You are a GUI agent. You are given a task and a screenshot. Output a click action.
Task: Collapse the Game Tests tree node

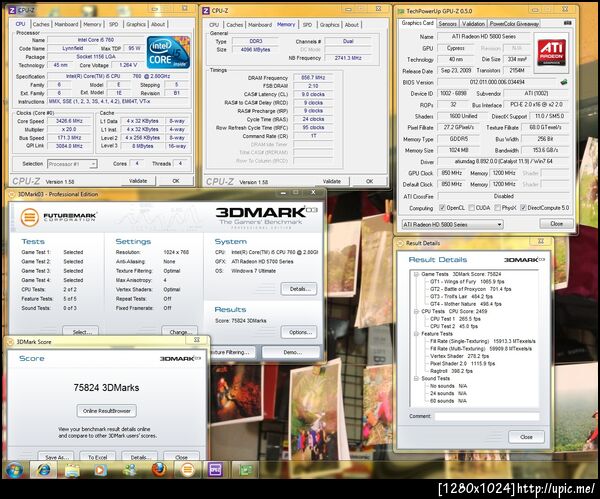point(416,274)
